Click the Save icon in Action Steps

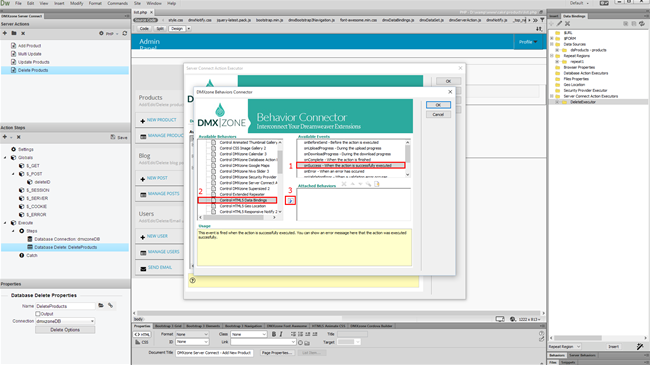click(x=119, y=137)
